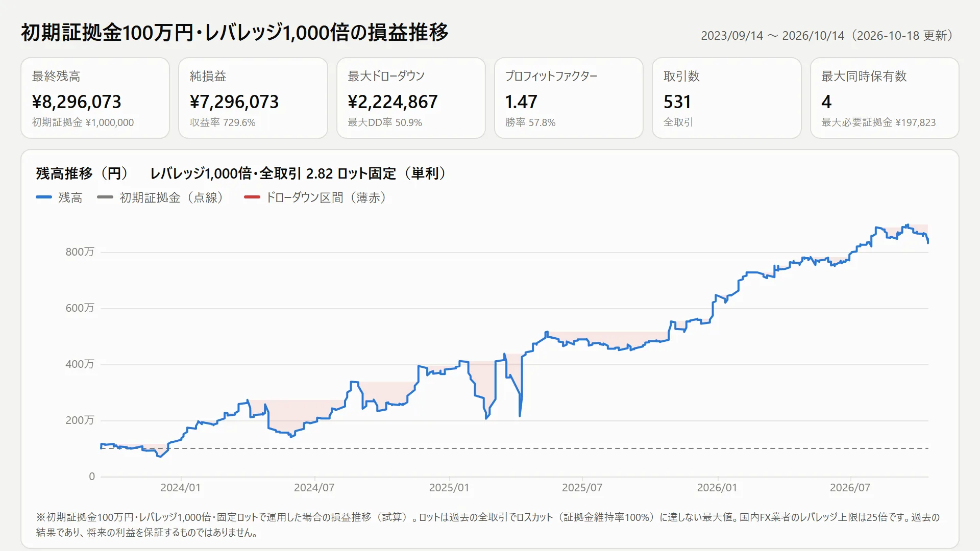Image resolution: width=980 pixels, height=551 pixels.
Task: Click the プロフィットファクター value 1.47
Action: (x=521, y=102)
